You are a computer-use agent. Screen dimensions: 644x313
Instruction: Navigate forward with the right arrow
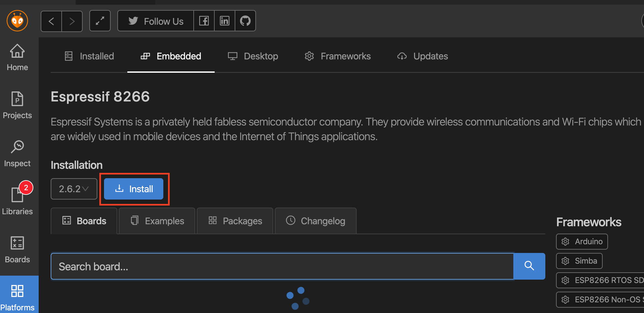(x=72, y=21)
